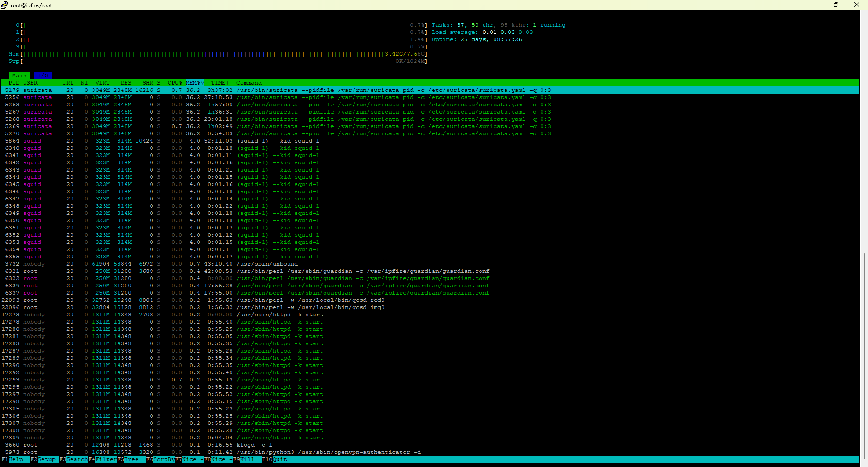
Task: Toggle the MEM% sort order header
Action: [194, 83]
